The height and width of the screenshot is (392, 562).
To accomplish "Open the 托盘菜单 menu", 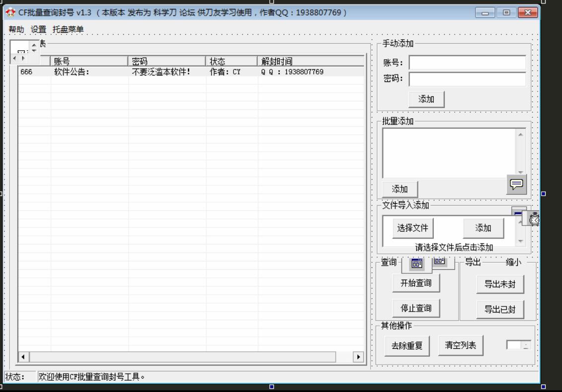I will (x=68, y=29).
